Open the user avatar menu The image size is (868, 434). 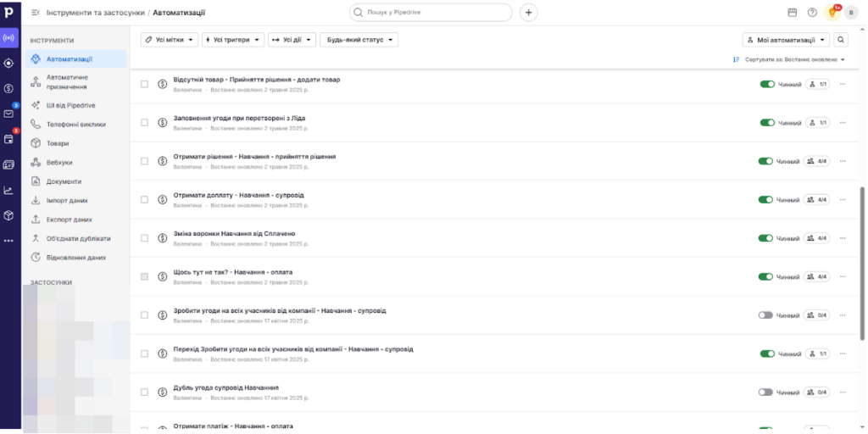[851, 13]
